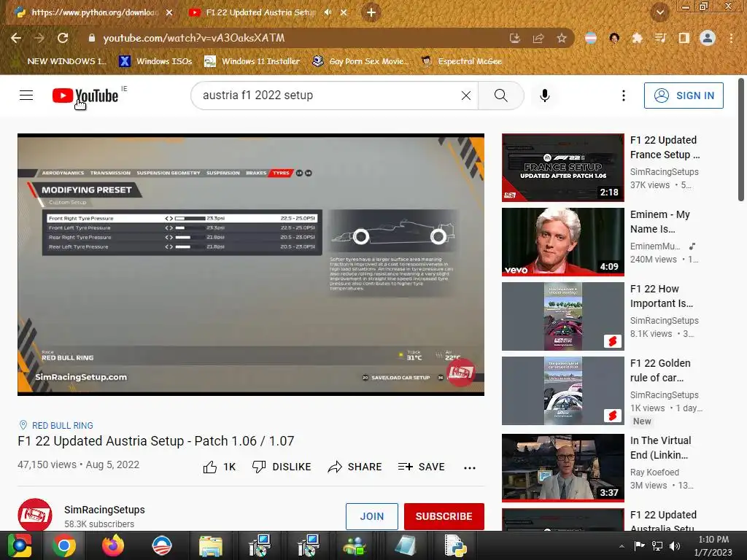Click the SimRacingSetups channel name
This screenshot has width=747, height=560.
pyautogui.click(x=104, y=510)
